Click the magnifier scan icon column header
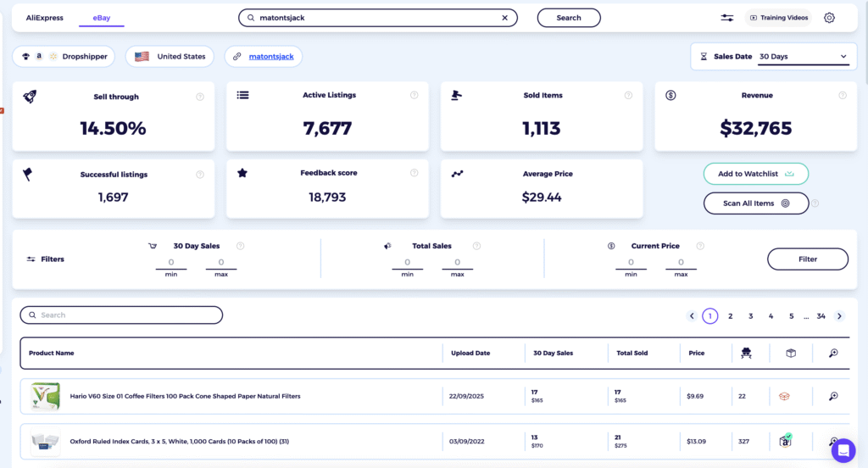This screenshot has height=468, width=868. pyautogui.click(x=833, y=354)
